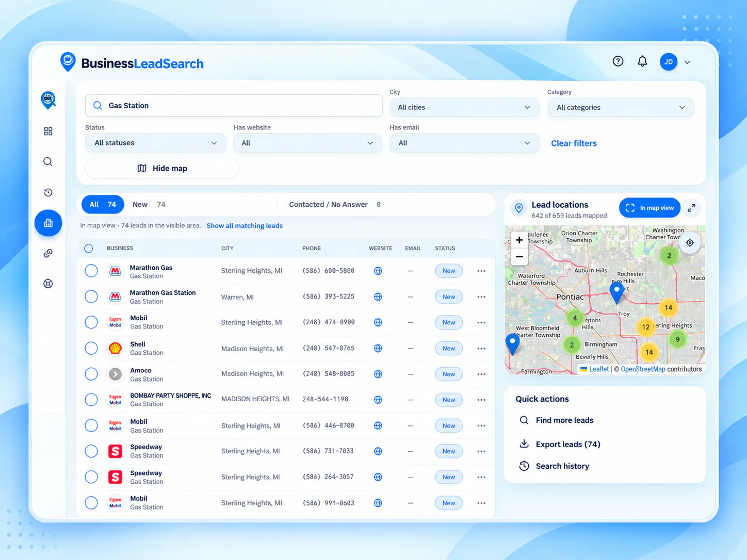Open website globe for Shell row
Screen dimensions: 747x560
(x=378, y=348)
